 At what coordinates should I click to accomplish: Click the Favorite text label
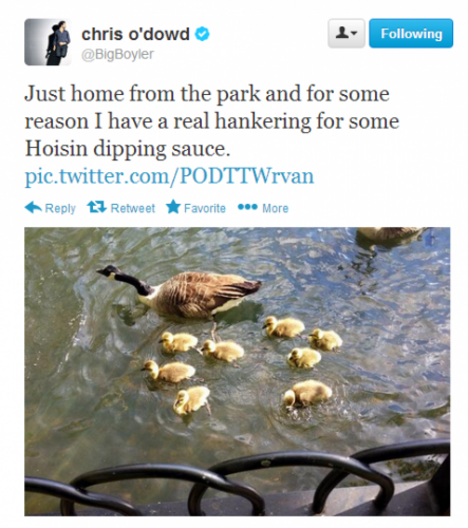pos(205,208)
